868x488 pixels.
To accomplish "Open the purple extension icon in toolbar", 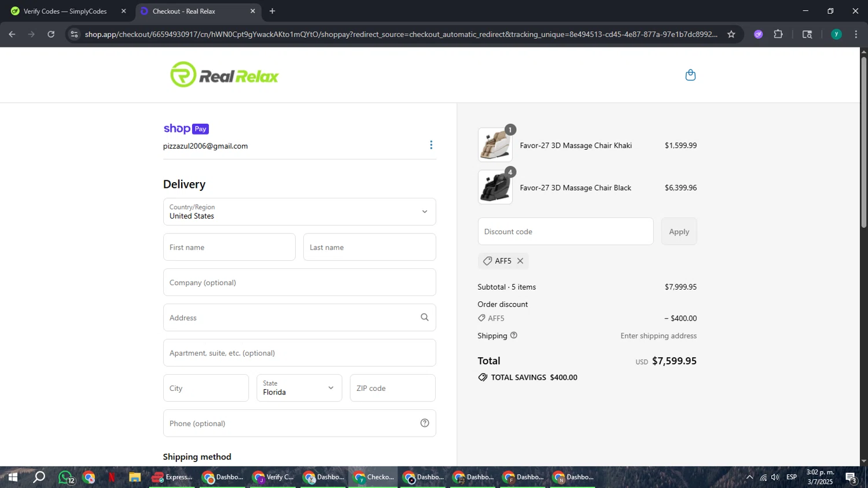I will tap(759, 34).
